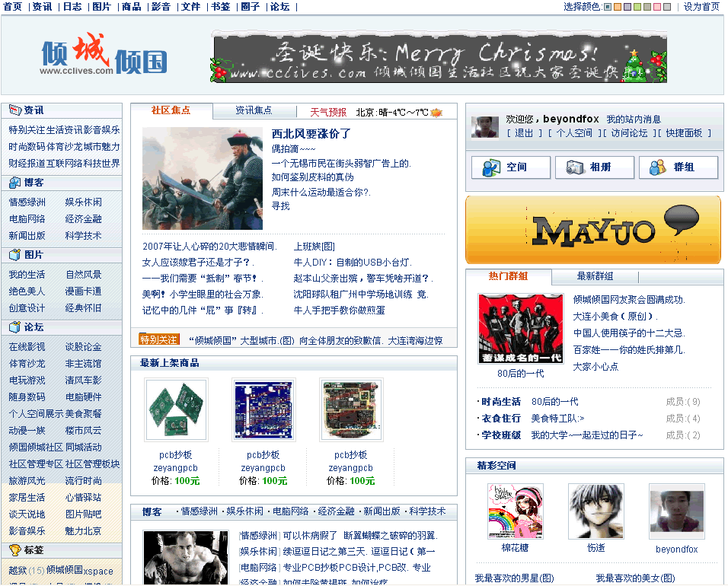
Task: Click the 博客 sidebar header icon
Action: pos(15,183)
